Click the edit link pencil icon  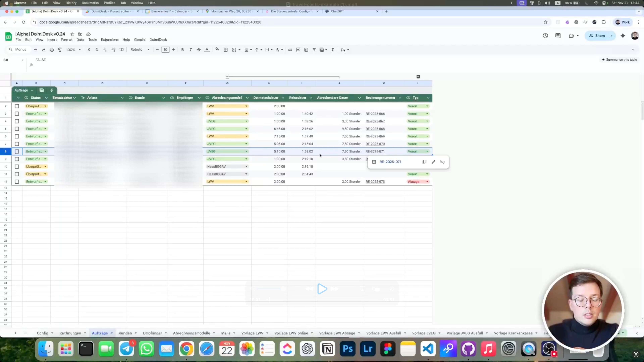pyautogui.click(x=433, y=162)
